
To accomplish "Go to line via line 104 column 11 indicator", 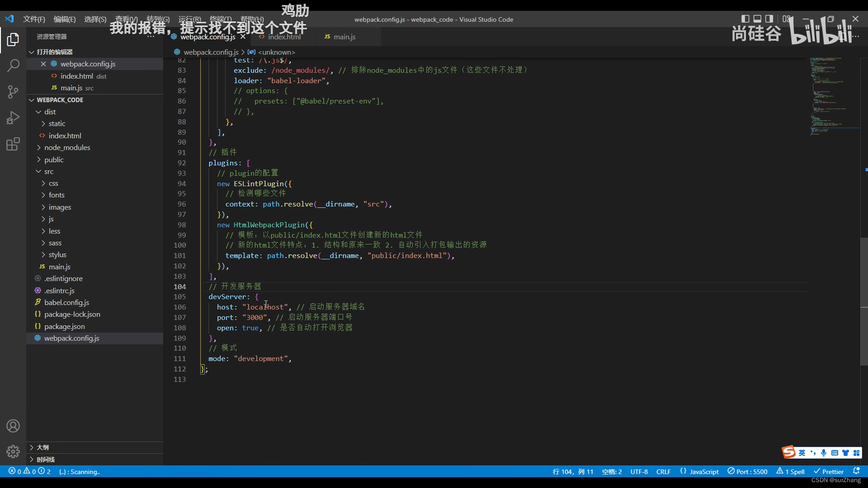I will coord(573,471).
